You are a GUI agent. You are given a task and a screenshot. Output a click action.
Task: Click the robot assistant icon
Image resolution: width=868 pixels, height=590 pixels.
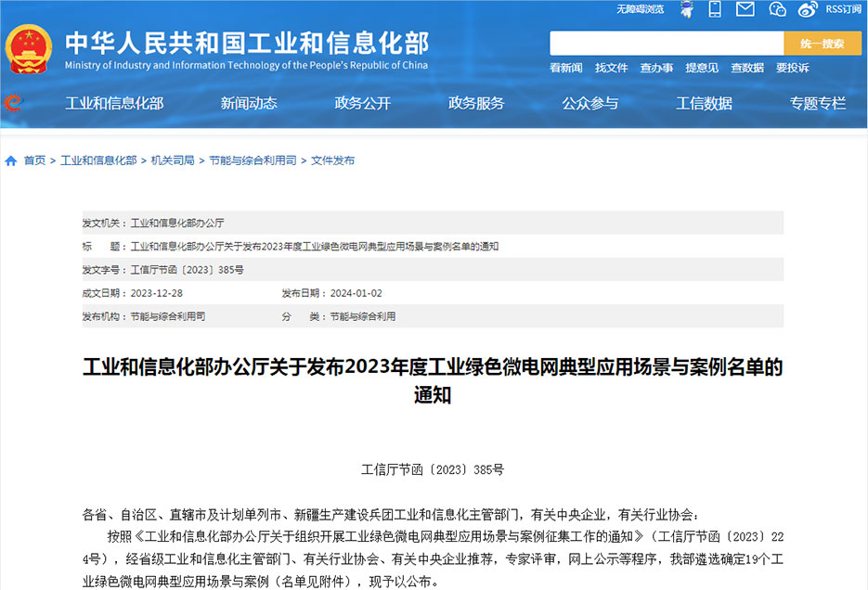pyautogui.click(x=685, y=9)
